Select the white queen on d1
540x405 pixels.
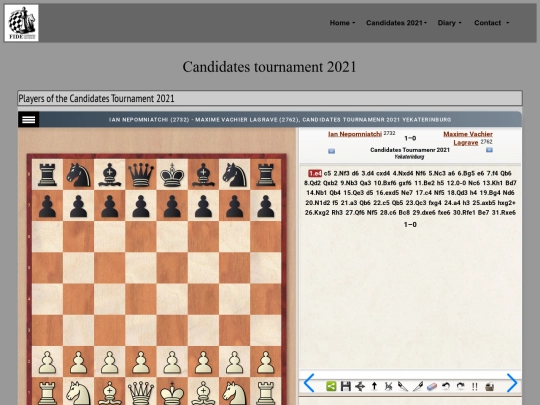coord(141,392)
